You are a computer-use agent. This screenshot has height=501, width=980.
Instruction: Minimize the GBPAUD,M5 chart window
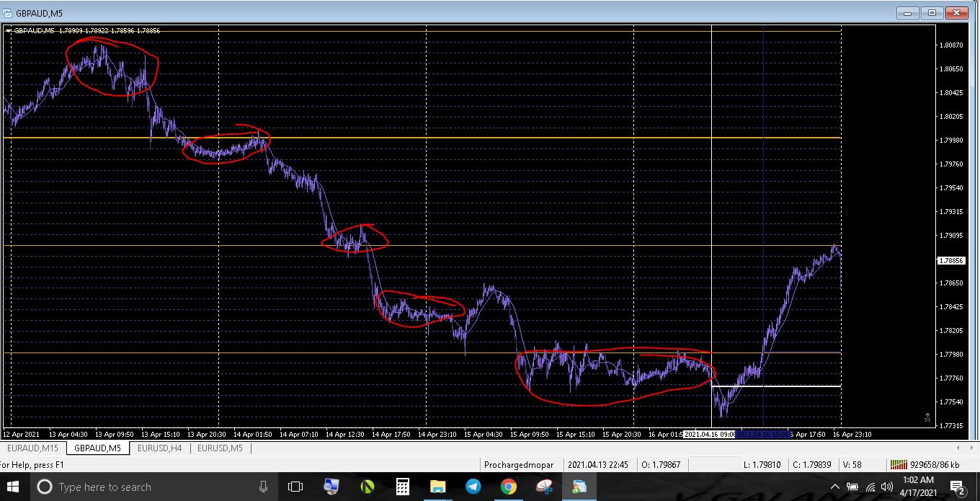click(907, 12)
